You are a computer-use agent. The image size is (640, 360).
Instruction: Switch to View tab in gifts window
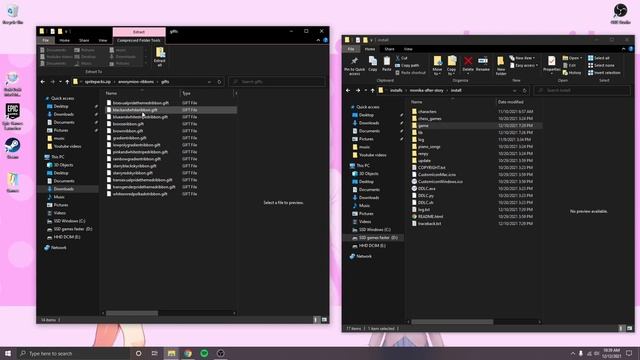coord(102,40)
